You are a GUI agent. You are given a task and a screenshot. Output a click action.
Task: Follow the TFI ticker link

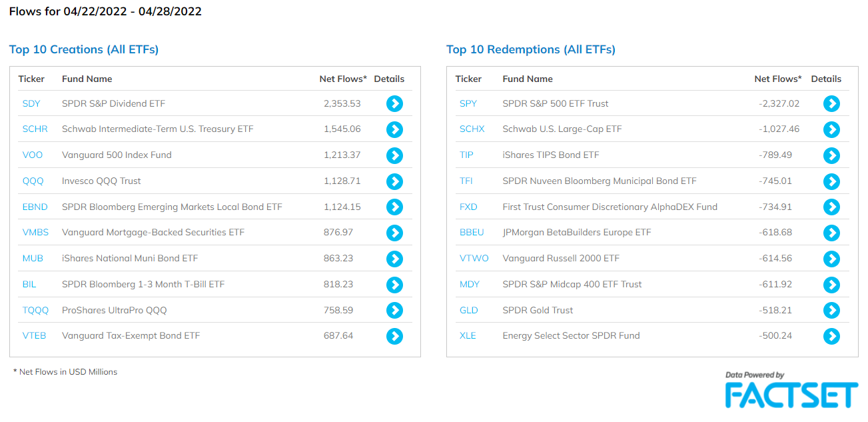466,181
